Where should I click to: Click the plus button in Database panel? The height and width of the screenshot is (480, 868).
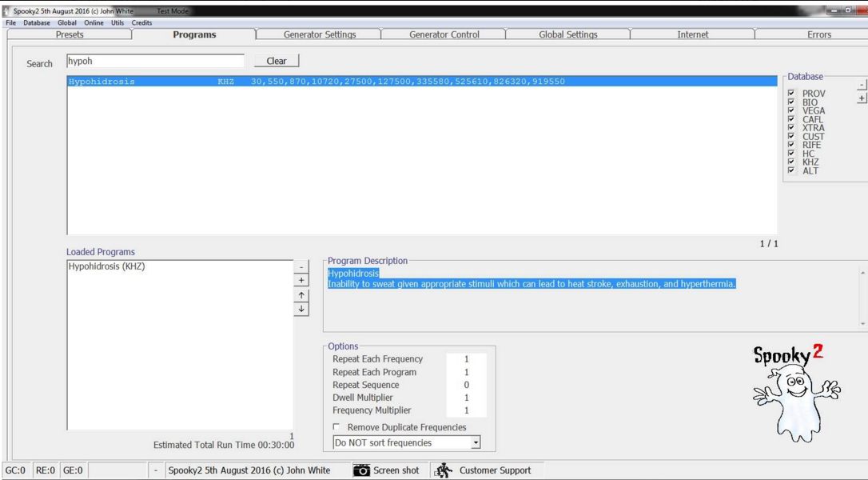click(x=862, y=98)
